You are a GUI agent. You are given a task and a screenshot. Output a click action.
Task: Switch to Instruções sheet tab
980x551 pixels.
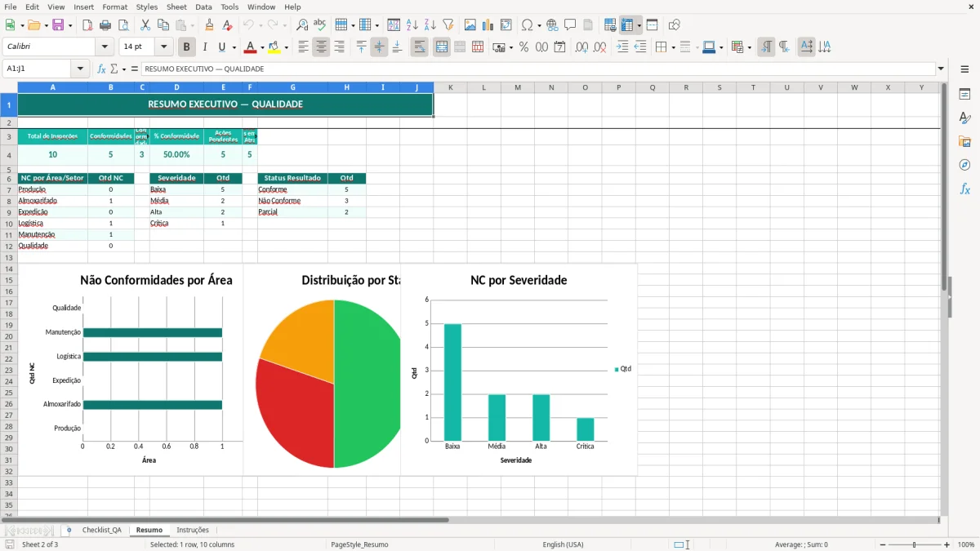point(193,530)
